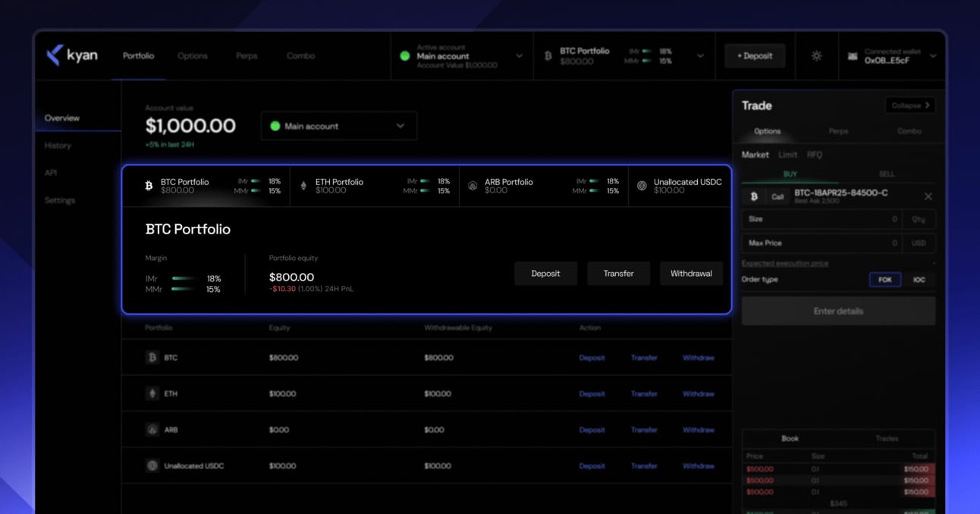
Task: Open History in the sidebar
Action: coord(58,146)
